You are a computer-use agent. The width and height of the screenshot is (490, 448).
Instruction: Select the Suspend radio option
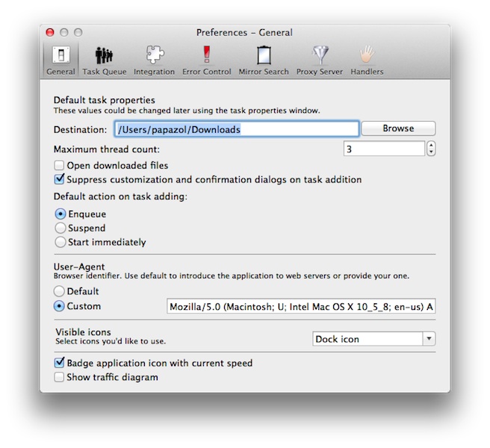coord(61,228)
